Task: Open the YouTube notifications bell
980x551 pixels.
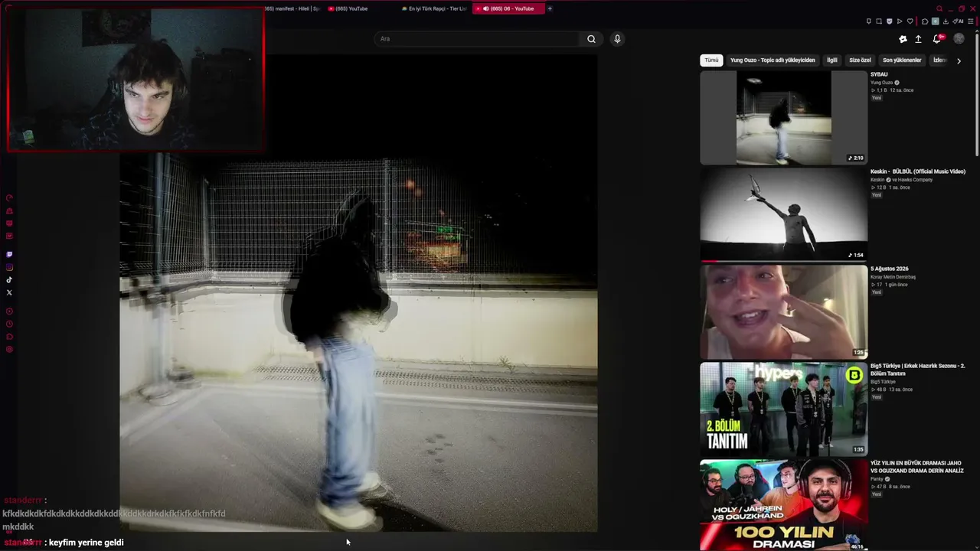Action: [x=937, y=39]
